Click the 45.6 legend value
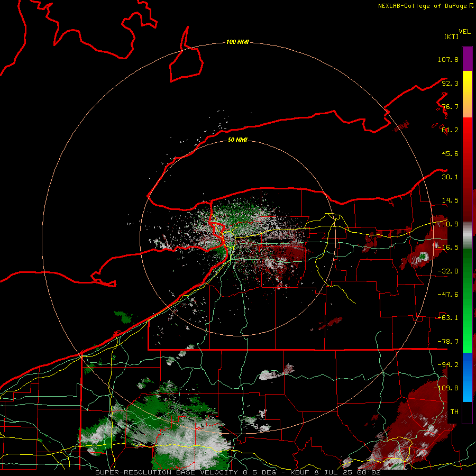476x476 pixels. [450, 153]
